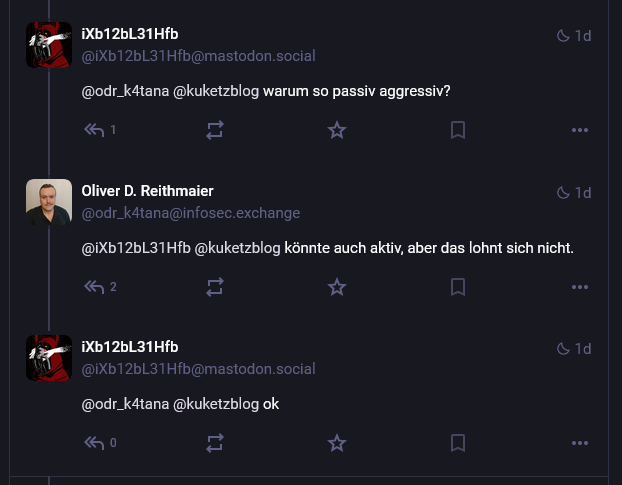Viewport: 622px width, 485px height.
Task: Bookmark Oliver D. Reithmaier's post
Action: (458, 287)
